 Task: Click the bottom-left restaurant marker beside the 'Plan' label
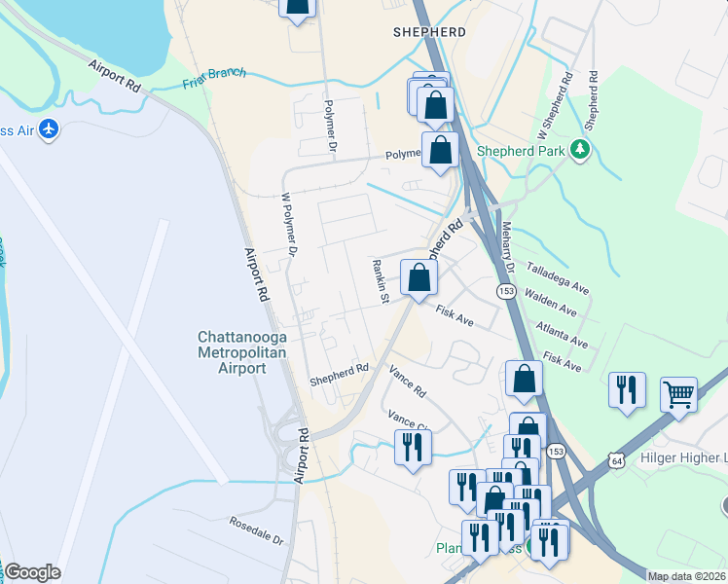point(480,540)
